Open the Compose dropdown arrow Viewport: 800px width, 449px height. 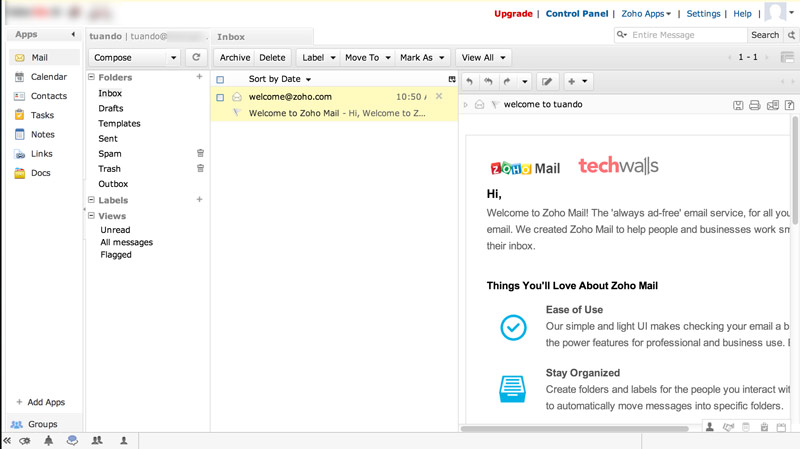point(173,58)
